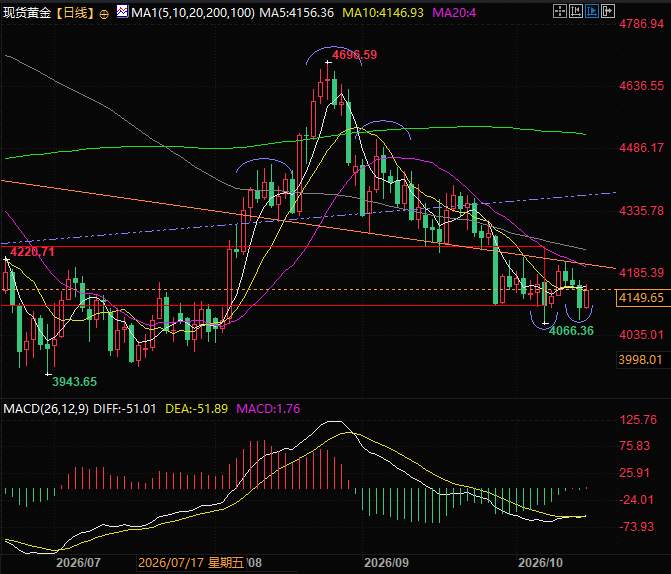Open MA1(5,10,20,200,100) indicator parameters
This screenshot has width=671, height=574.
pos(193,13)
